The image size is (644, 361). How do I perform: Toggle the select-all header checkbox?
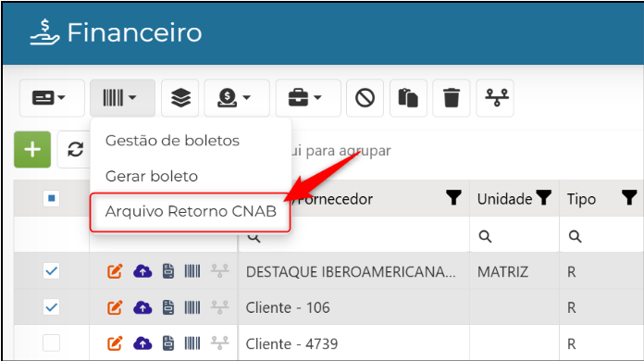(51, 198)
